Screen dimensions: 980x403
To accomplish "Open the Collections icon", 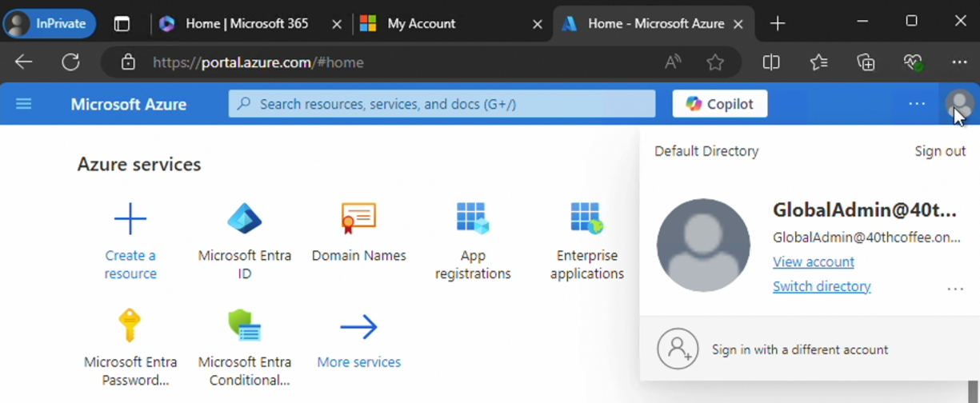I will (x=866, y=62).
